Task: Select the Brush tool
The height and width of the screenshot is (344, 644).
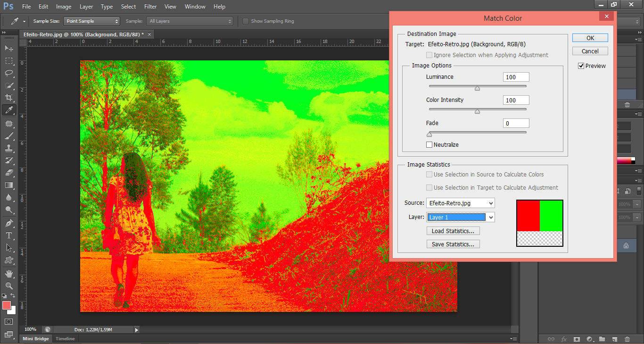Action: [x=9, y=136]
